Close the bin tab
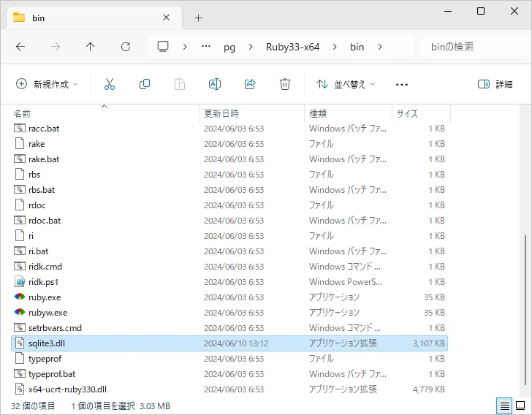The width and height of the screenshot is (532, 415). (x=167, y=18)
